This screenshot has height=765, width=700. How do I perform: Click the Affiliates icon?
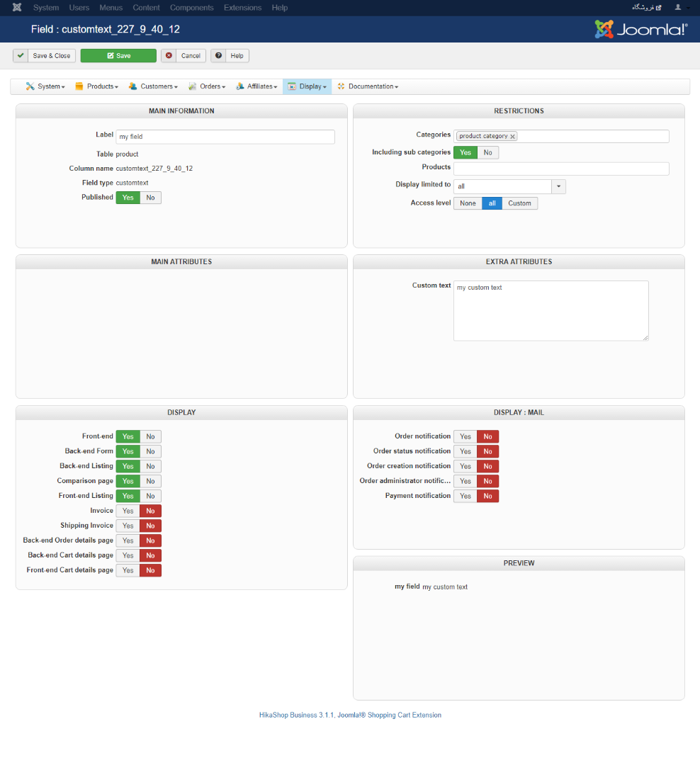click(x=239, y=86)
